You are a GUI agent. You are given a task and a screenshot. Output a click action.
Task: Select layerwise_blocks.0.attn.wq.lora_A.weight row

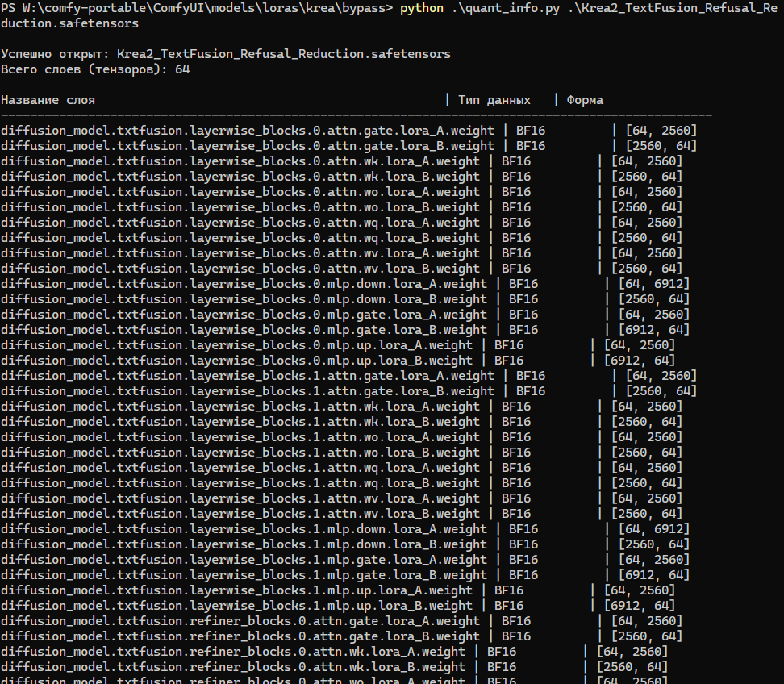tap(341, 223)
